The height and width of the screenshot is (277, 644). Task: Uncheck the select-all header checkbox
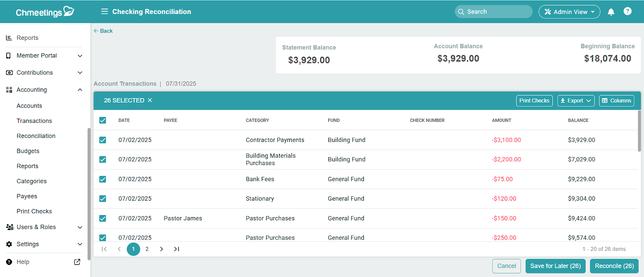(x=103, y=120)
